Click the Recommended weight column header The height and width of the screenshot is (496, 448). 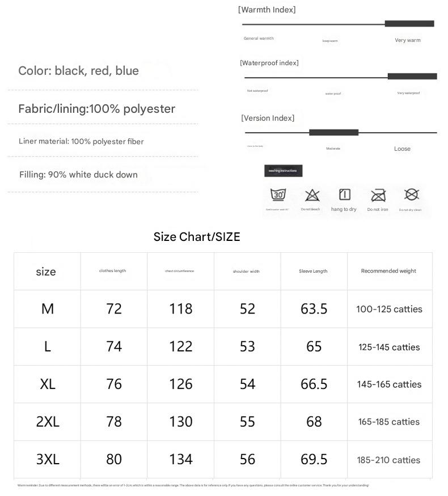point(388,271)
